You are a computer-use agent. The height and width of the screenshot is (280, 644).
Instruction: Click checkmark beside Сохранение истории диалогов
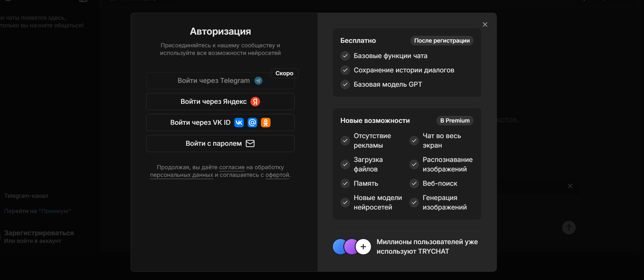[x=345, y=70]
